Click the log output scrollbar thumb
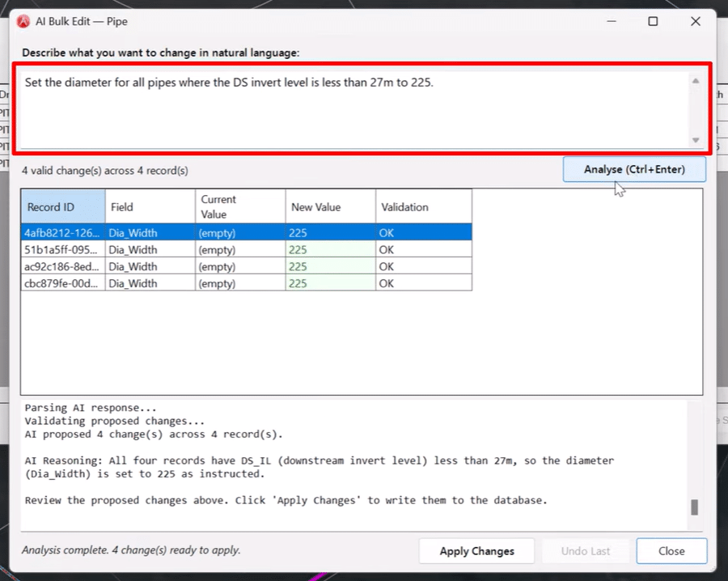The width and height of the screenshot is (728, 581). click(x=695, y=507)
